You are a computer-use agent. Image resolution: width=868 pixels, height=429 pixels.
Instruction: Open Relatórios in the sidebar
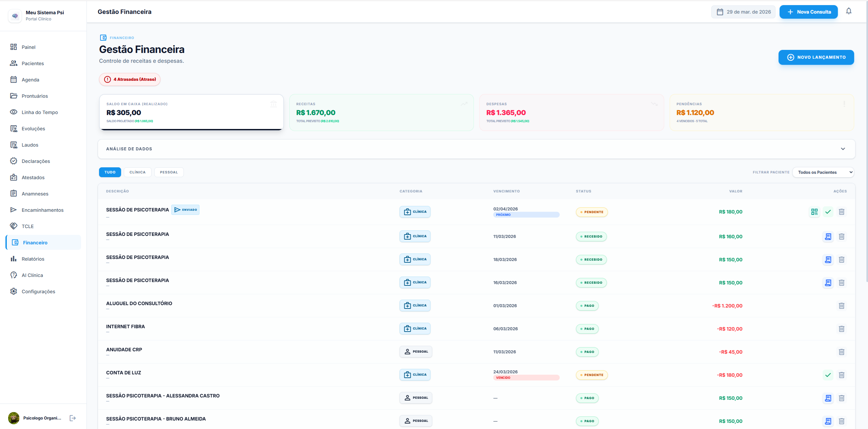tap(43, 259)
